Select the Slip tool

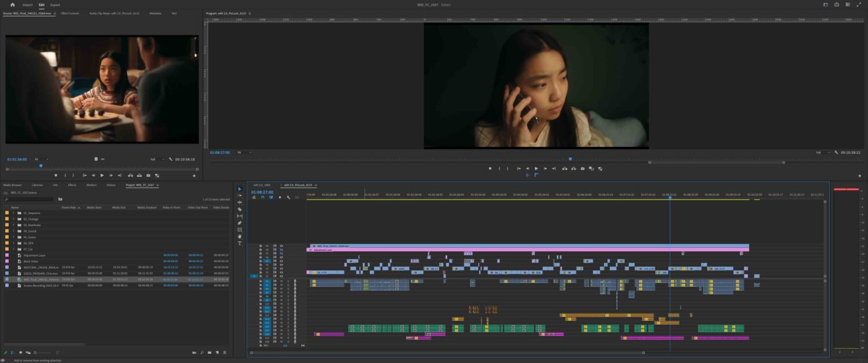pos(240,216)
